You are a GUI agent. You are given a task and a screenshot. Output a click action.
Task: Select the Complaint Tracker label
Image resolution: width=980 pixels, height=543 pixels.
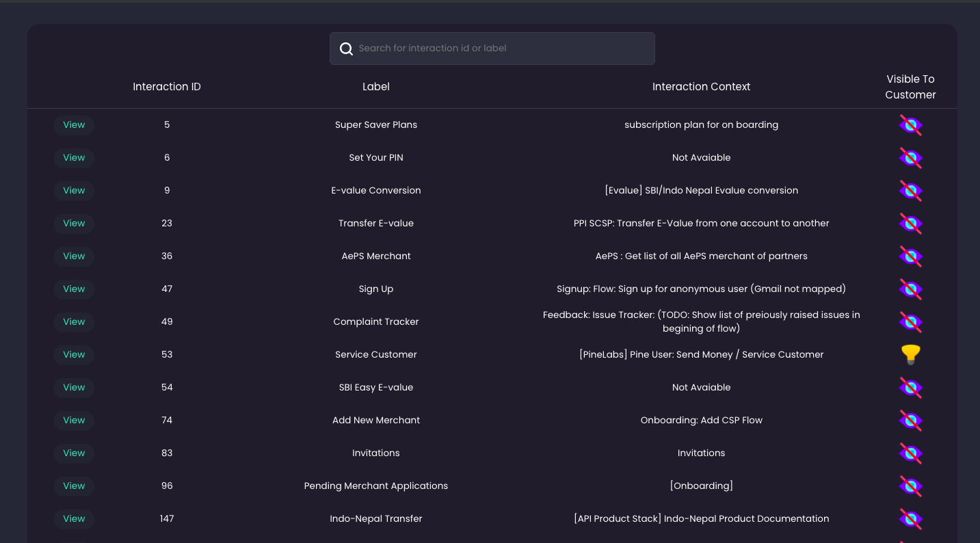pos(376,322)
